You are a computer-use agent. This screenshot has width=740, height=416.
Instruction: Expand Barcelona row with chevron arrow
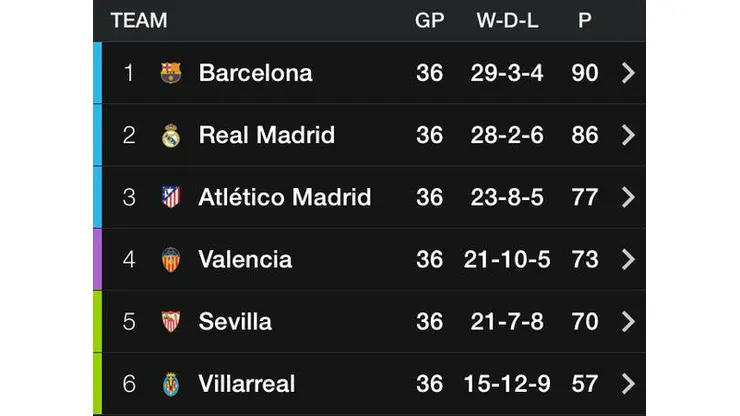click(628, 73)
